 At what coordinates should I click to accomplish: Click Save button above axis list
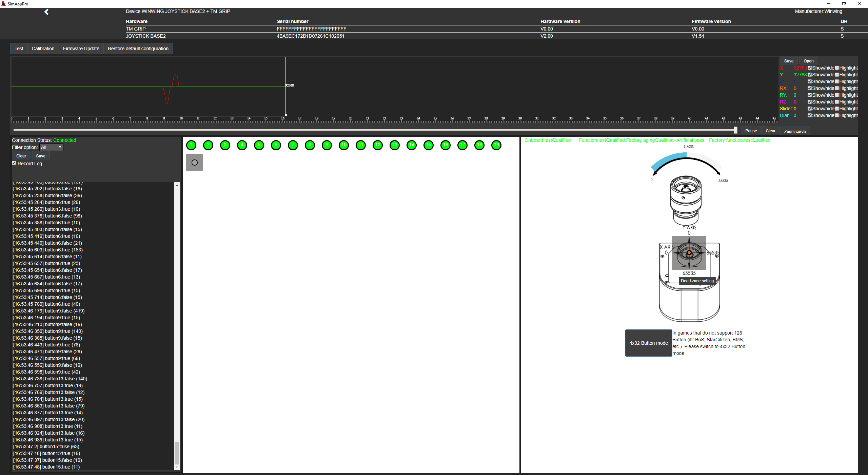coord(789,61)
